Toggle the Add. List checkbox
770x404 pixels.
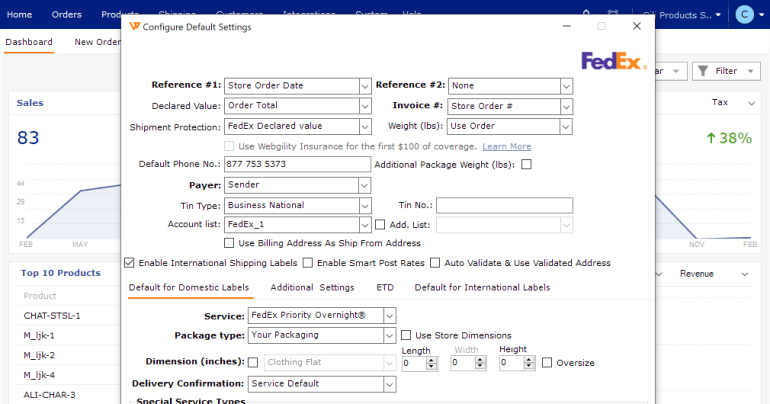tap(380, 225)
